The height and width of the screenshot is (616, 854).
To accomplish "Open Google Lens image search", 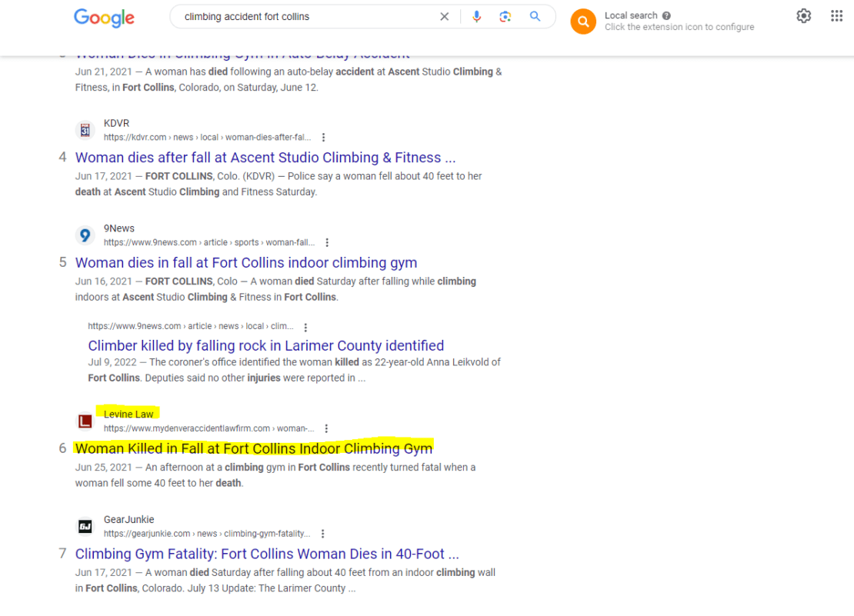I will pyautogui.click(x=505, y=15).
